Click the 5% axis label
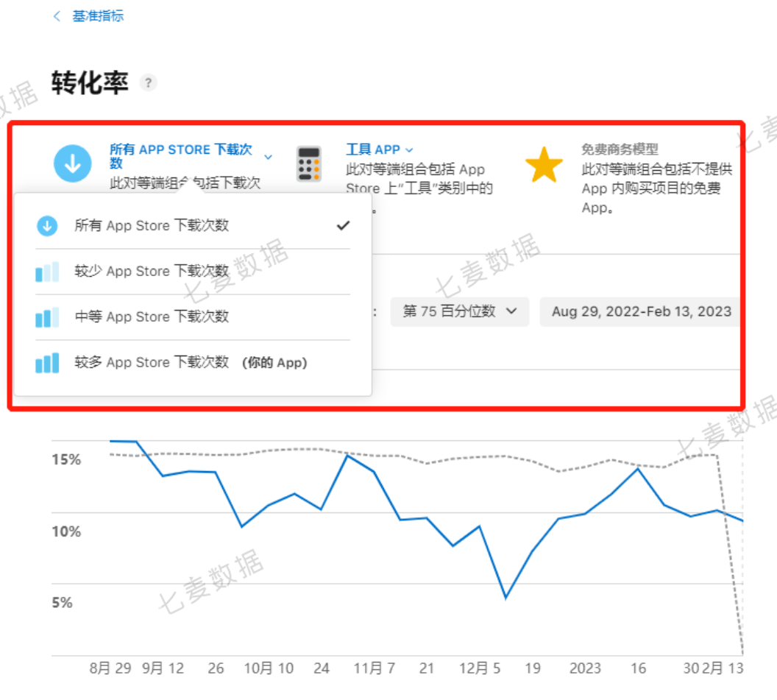777x700 pixels. 63,603
